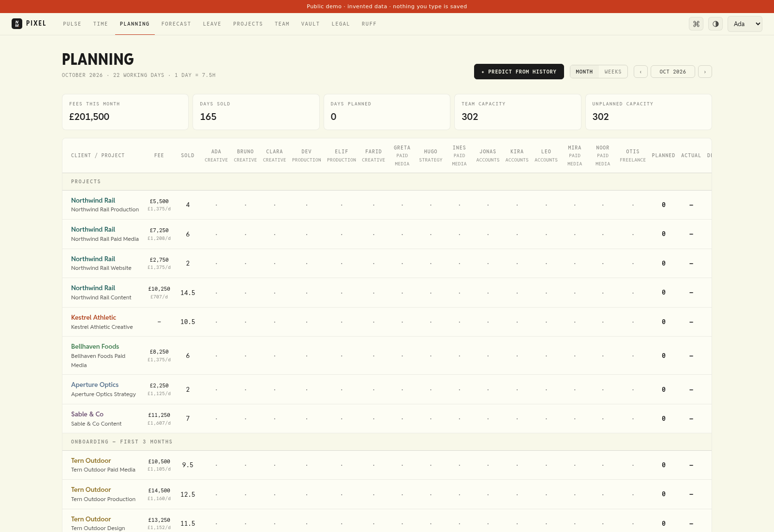
Task: Go to next month arrow
Action: 705,72
